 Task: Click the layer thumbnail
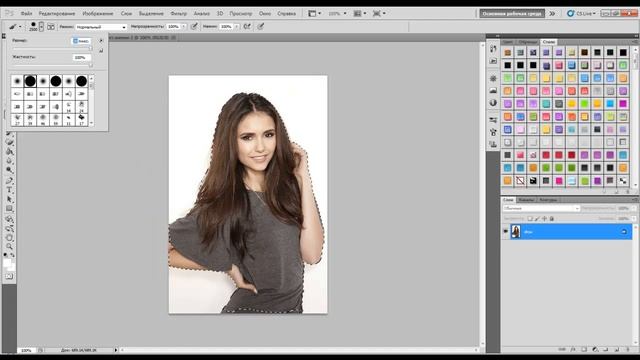coord(516,231)
